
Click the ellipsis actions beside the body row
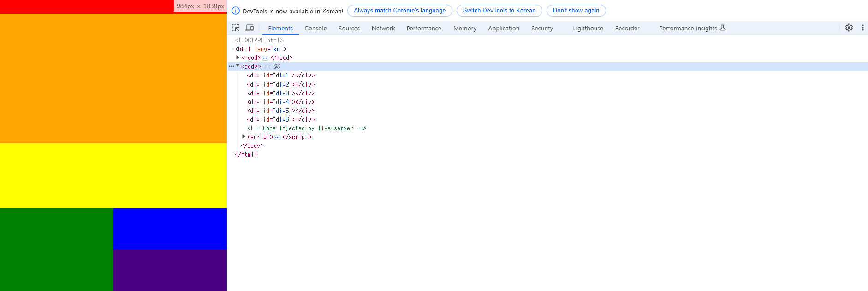pos(231,66)
